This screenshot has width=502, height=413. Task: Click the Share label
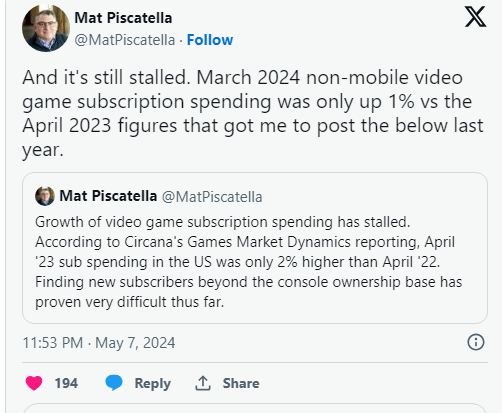(x=241, y=383)
